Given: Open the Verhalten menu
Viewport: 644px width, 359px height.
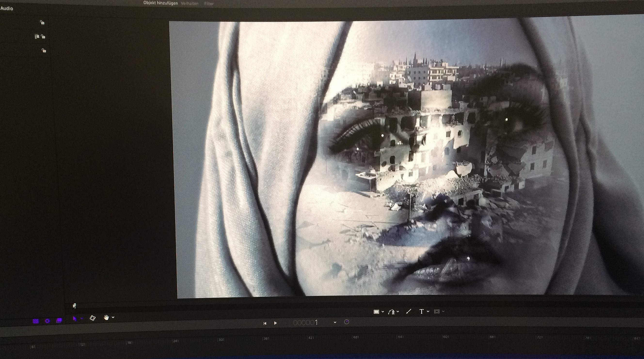Looking at the screenshot, I should point(190,3).
